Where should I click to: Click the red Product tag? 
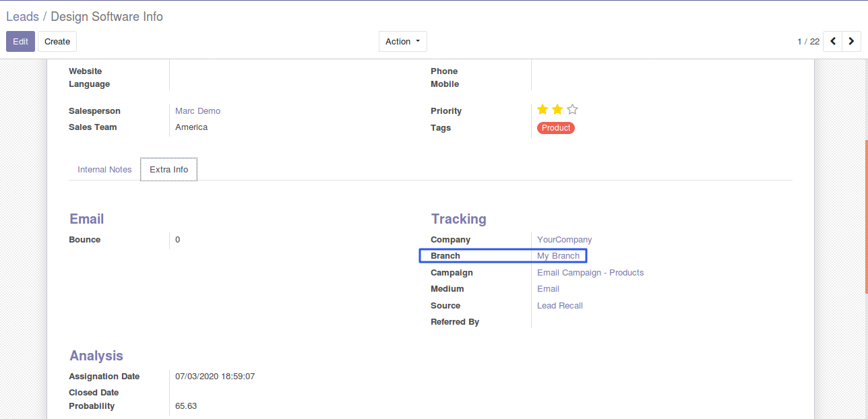(x=555, y=128)
